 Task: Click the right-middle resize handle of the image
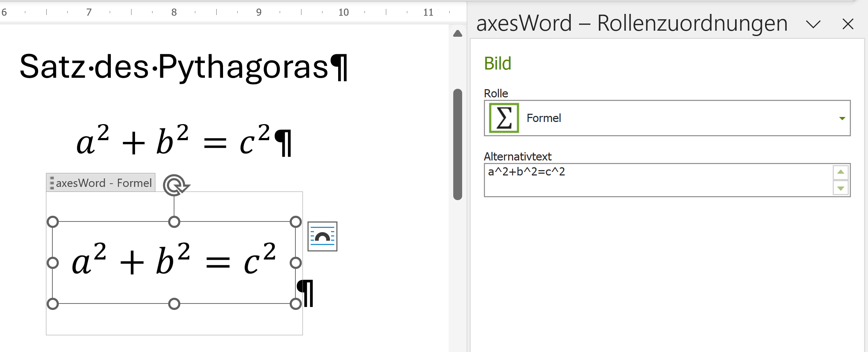click(x=296, y=263)
